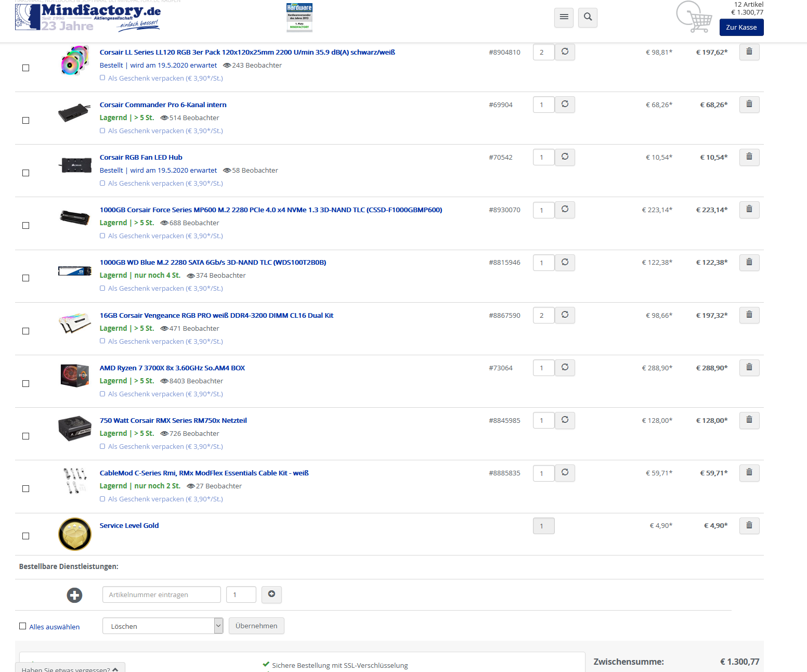Tick checkbox for Corsair RGB Fan LED Hub
Viewport: 807px width, 672px height.
coord(25,173)
